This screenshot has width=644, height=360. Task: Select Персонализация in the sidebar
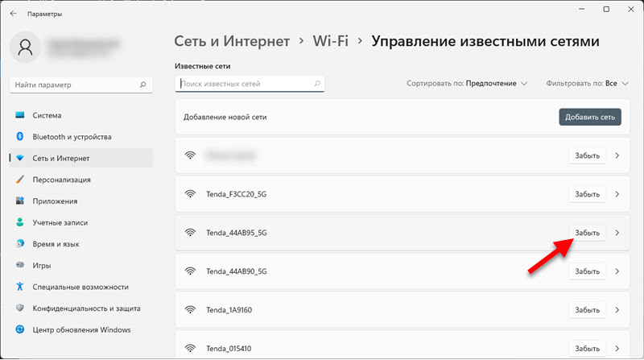[61, 180]
